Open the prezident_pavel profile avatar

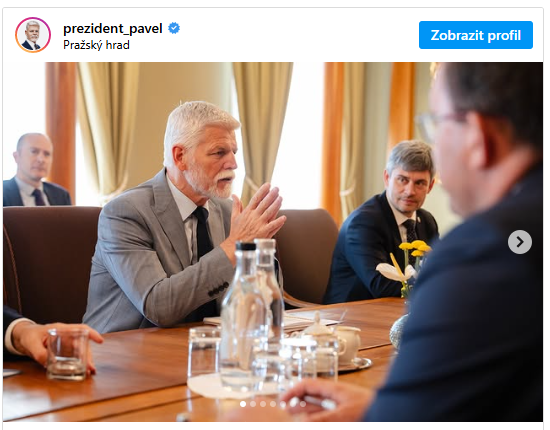pyautogui.click(x=33, y=35)
